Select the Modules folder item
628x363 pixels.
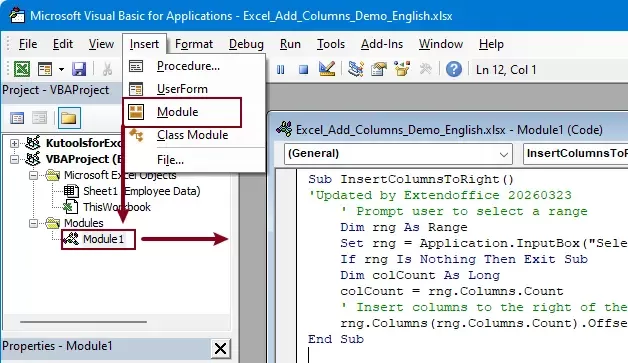pyautogui.click(x=83, y=223)
